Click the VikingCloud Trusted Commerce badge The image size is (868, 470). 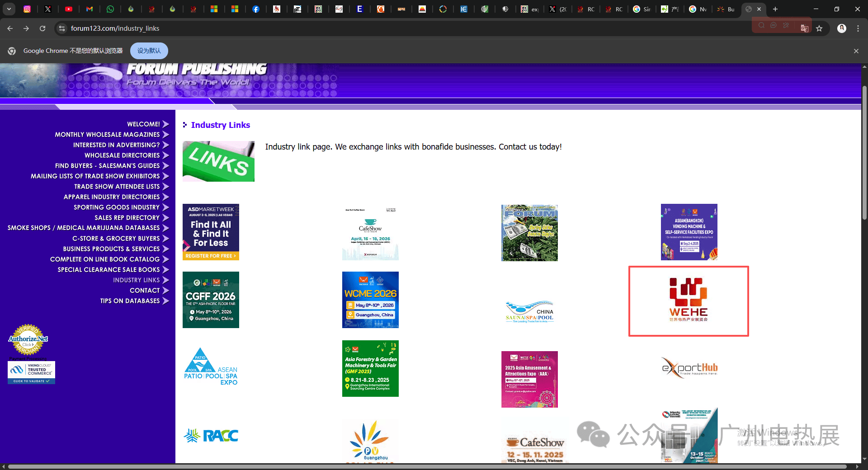click(31, 373)
